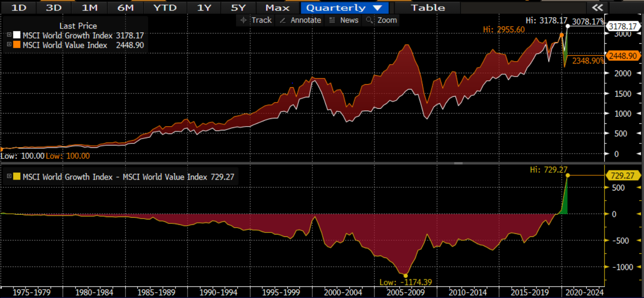
Task: Open the Table view
Action: tap(428, 7)
